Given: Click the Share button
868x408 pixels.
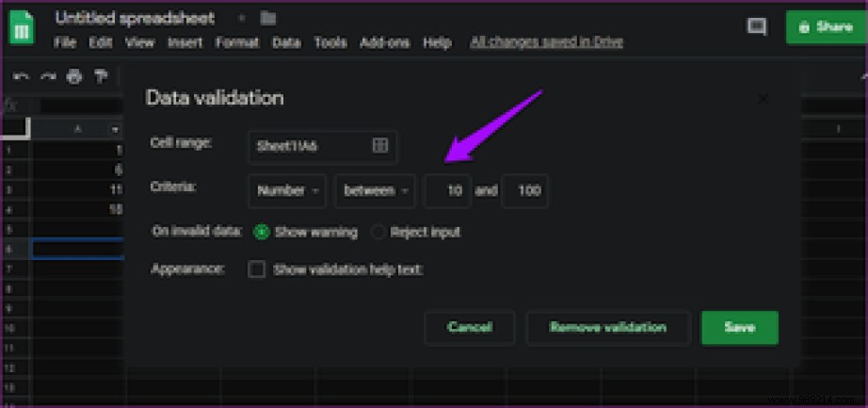Looking at the screenshot, I should pos(827,26).
